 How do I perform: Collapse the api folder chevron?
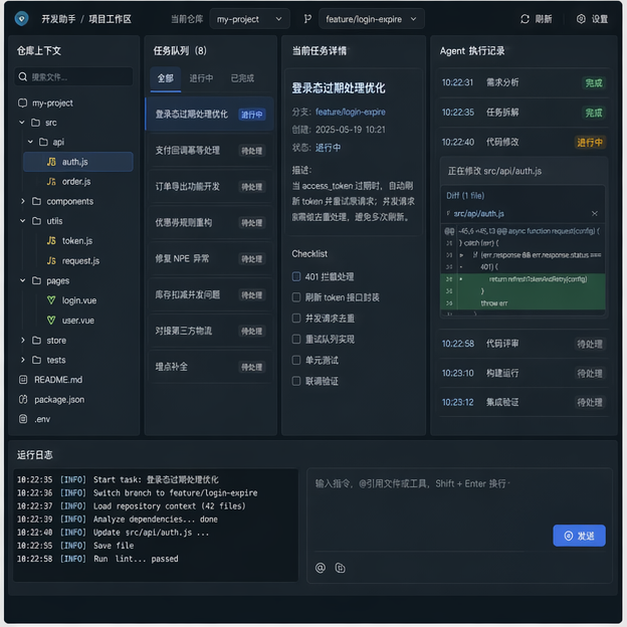point(30,142)
